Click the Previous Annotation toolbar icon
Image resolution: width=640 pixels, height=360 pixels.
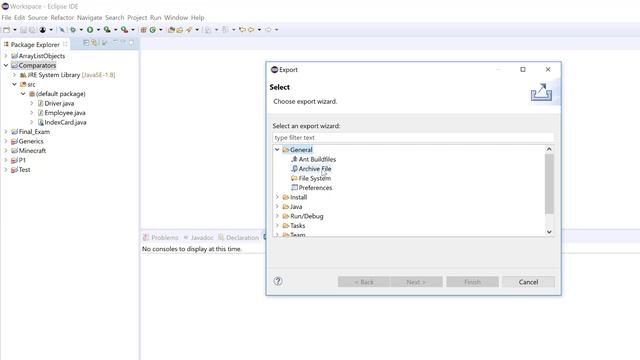(225, 30)
